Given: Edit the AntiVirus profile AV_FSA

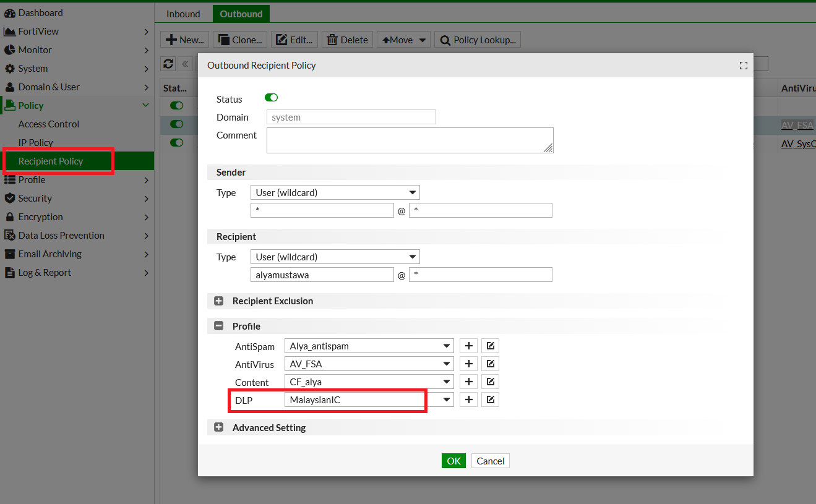Looking at the screenshot, I should 491,364.
